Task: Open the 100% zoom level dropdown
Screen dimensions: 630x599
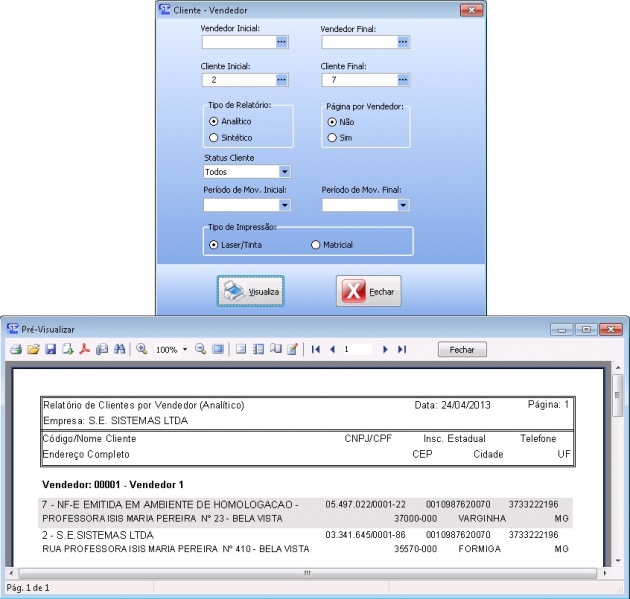Action: click(x=185, y=350)
